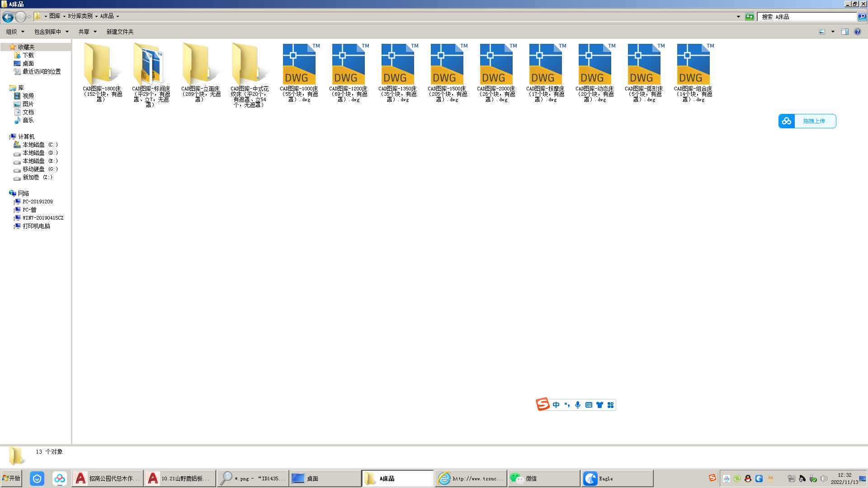Click the Forward navigation arrow
Screen dimensions: 868x488
pos(20,17)
